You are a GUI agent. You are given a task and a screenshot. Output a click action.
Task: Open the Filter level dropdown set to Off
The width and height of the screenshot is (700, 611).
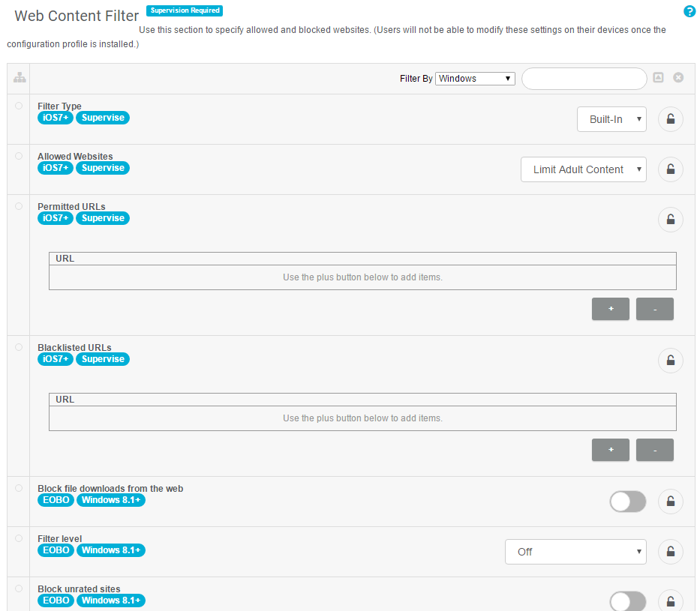(x=575, y=551)
